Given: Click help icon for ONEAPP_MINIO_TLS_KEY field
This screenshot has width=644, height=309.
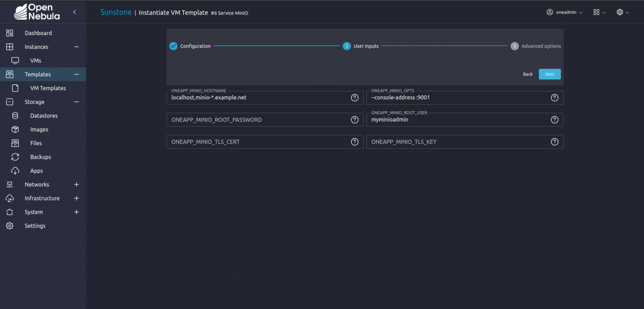Looking at the screenshot, I should 554,142.
